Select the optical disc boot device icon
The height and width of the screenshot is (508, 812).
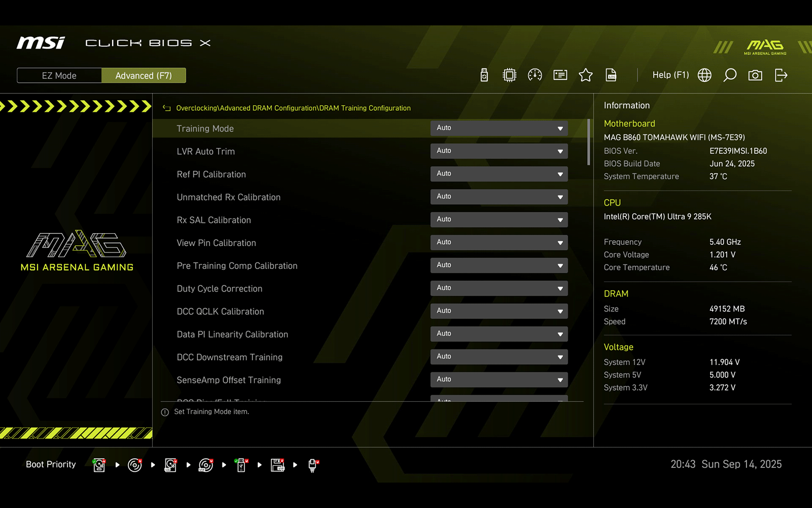135,465
